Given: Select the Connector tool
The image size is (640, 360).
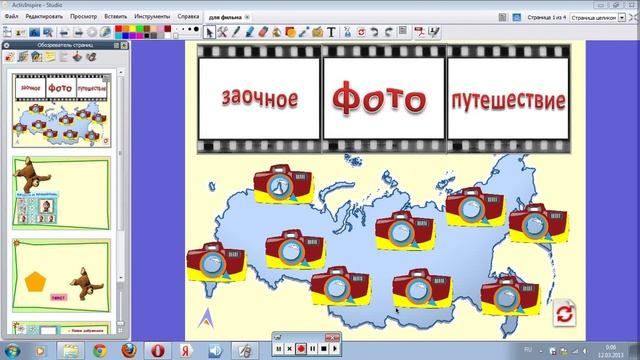Looking at the screenshot, I should coord(304,32).
